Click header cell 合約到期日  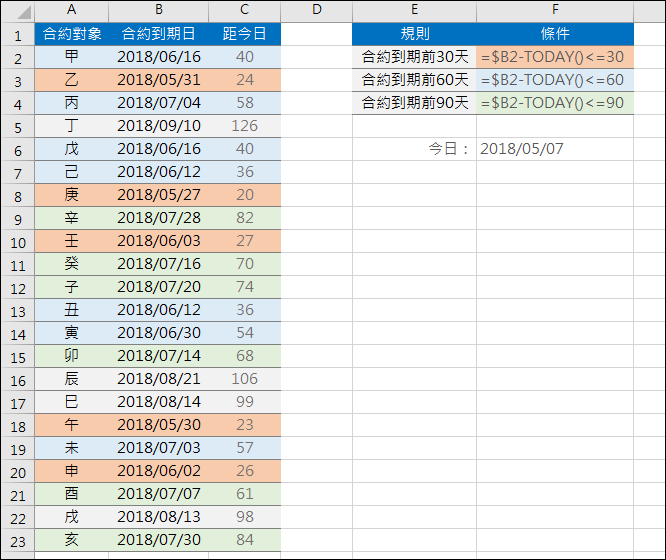pos(158,34)
